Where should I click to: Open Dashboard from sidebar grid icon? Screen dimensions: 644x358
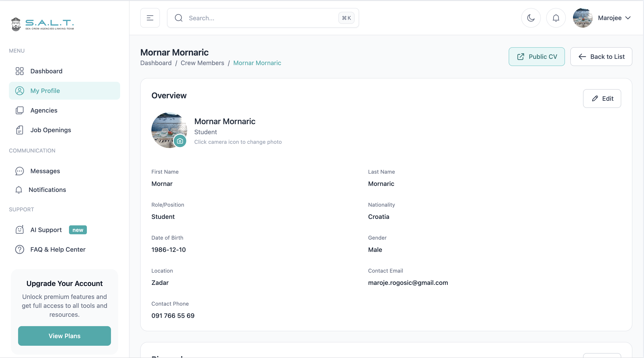click(19, 71)
